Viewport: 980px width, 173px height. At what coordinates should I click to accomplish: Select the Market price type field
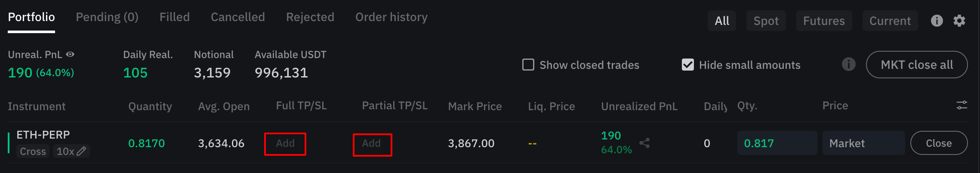pyautogui.click(x=863, y=143)
